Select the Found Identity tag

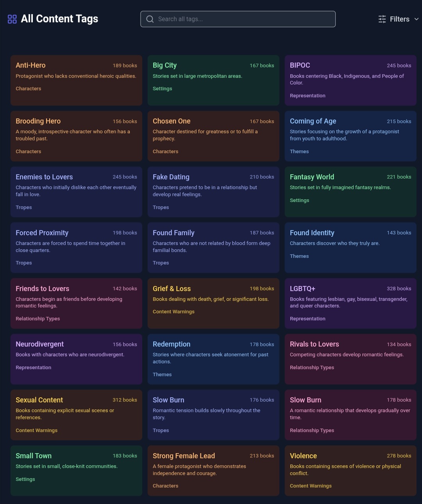coord(350,248)
